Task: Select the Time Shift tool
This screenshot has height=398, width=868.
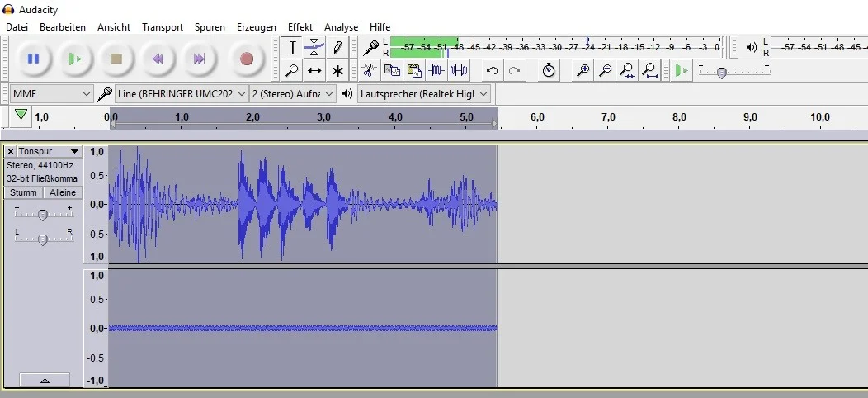Action: pos(314,70)
